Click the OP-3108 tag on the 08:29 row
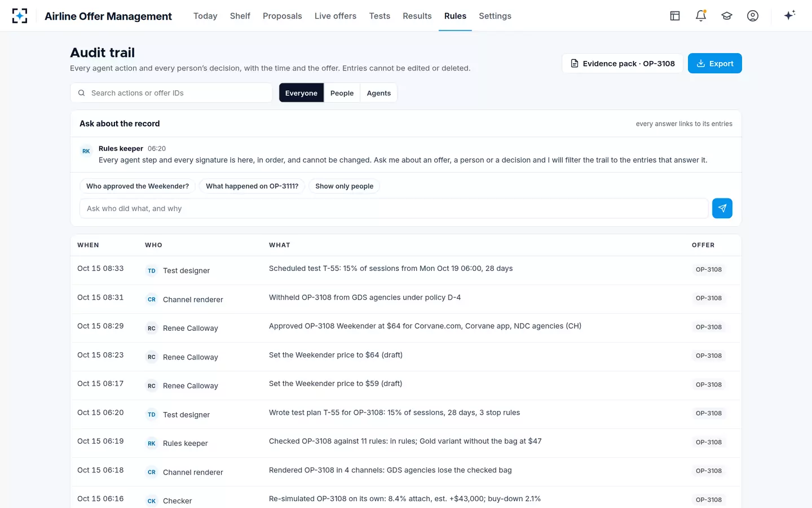 [709, 327]
